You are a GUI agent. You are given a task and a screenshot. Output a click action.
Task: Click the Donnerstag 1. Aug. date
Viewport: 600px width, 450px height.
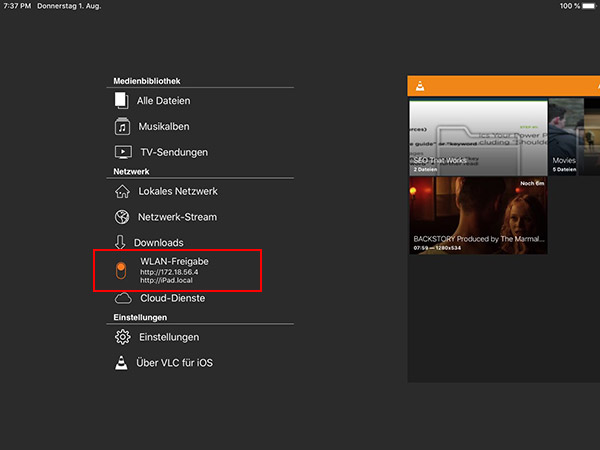tap(69, 6)
